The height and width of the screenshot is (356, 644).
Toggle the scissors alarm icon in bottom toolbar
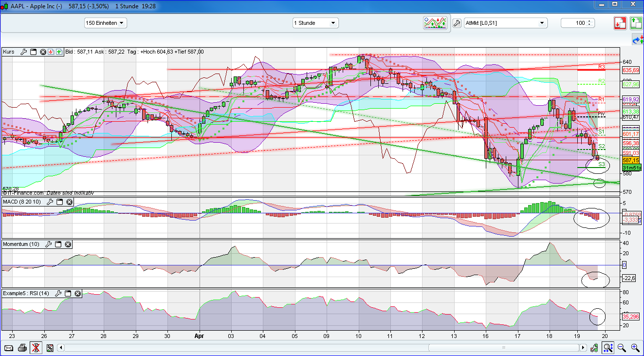point(36,348)
